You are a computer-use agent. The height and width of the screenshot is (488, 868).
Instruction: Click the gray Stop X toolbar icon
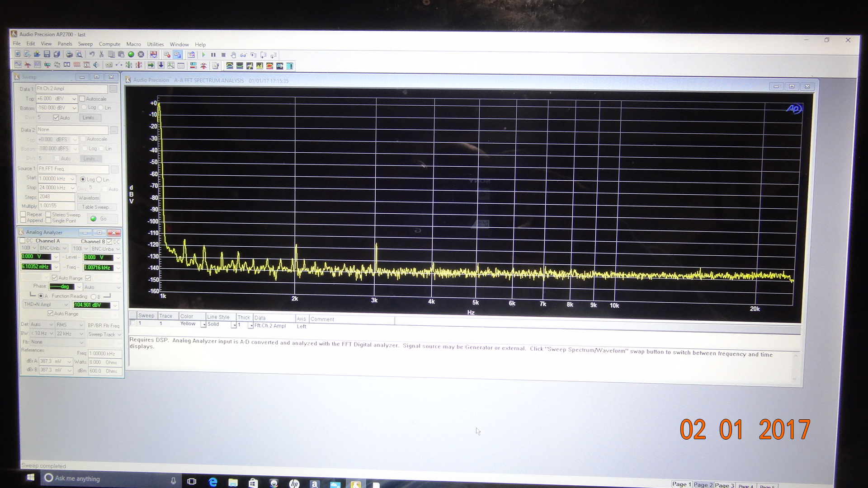click(x=141, y=54)
